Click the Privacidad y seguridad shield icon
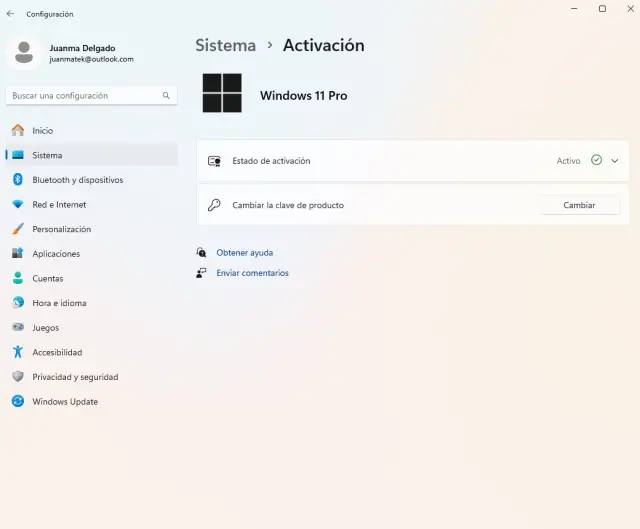This screenshot has height=529, width=640. [17, 377]
